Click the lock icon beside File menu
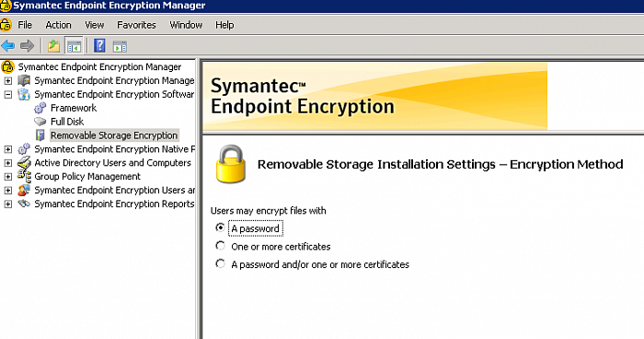 (6, 25)
